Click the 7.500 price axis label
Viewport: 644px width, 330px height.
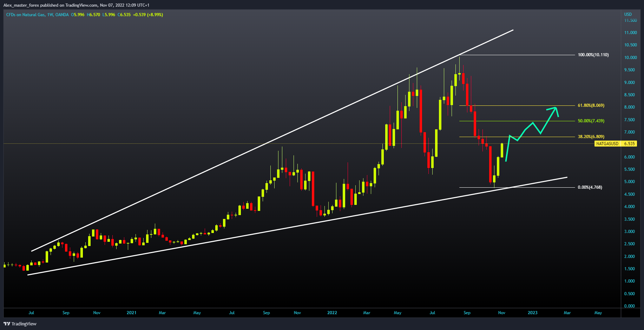pyautogui.click(x=629, y=120)
